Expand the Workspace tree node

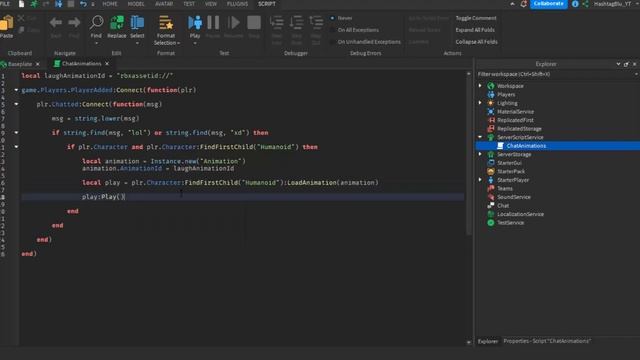coord(480,86)
